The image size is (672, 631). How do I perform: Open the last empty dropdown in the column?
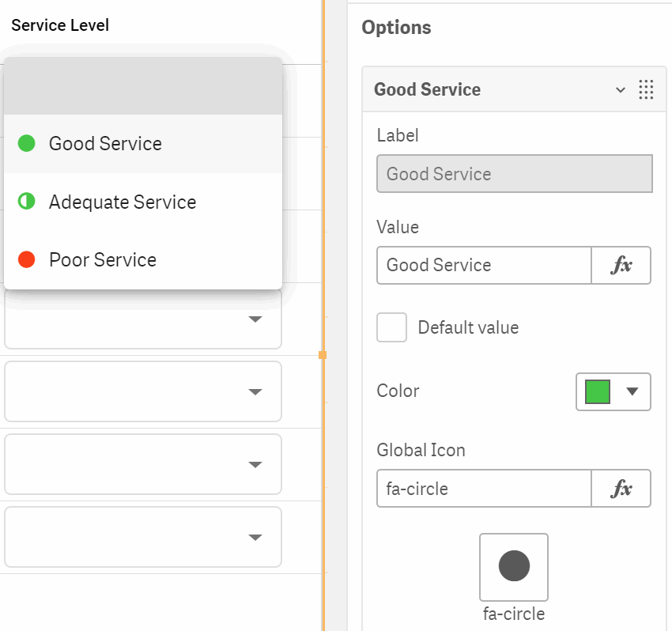[143, 537]
